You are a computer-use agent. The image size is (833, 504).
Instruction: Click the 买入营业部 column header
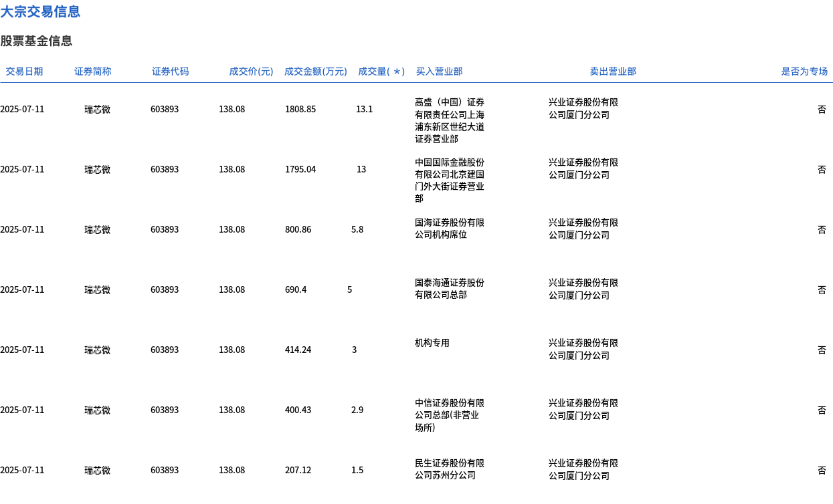(439, 72)
